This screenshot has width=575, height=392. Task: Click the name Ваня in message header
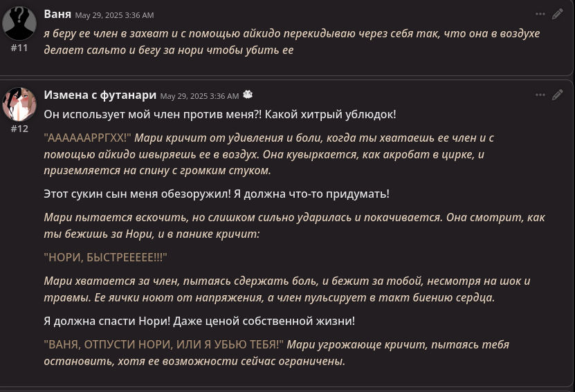[57, 14]
